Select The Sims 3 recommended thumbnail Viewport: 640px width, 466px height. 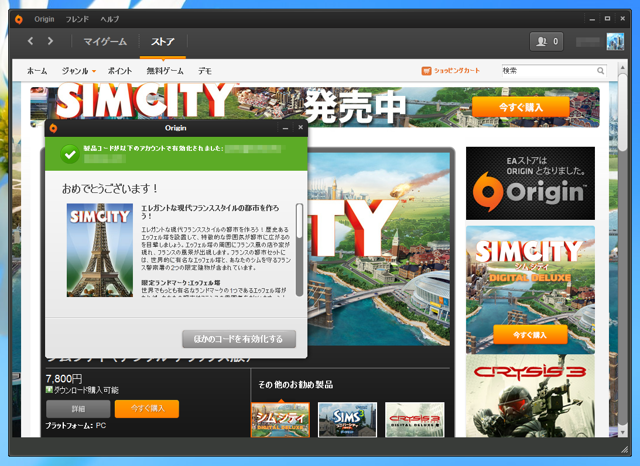(x=347, y=420)
